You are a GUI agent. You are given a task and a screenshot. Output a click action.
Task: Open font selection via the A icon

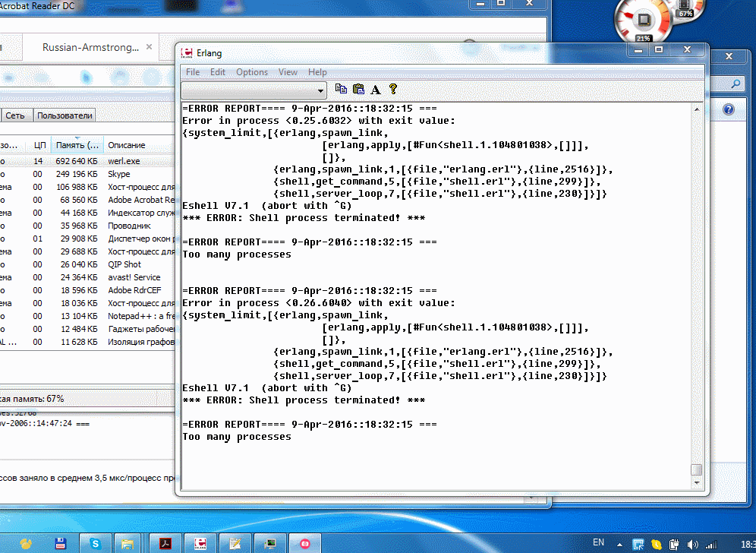coord(376,89)
